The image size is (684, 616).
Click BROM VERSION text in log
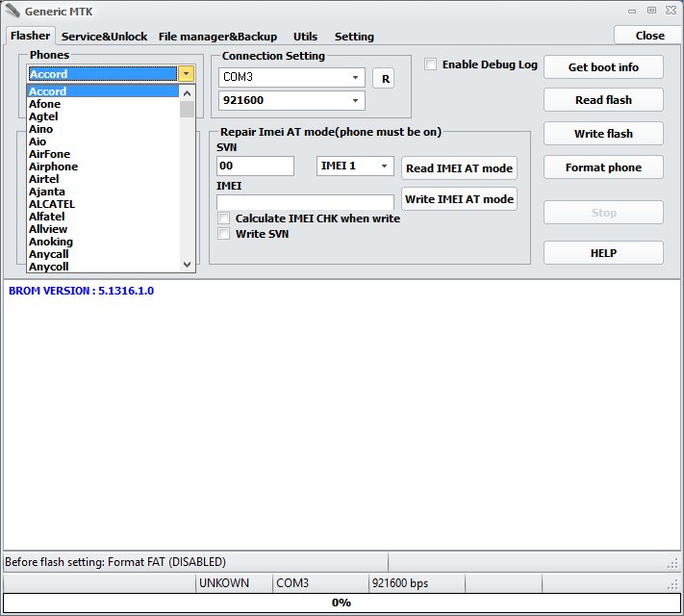click(x=81, y=291)
